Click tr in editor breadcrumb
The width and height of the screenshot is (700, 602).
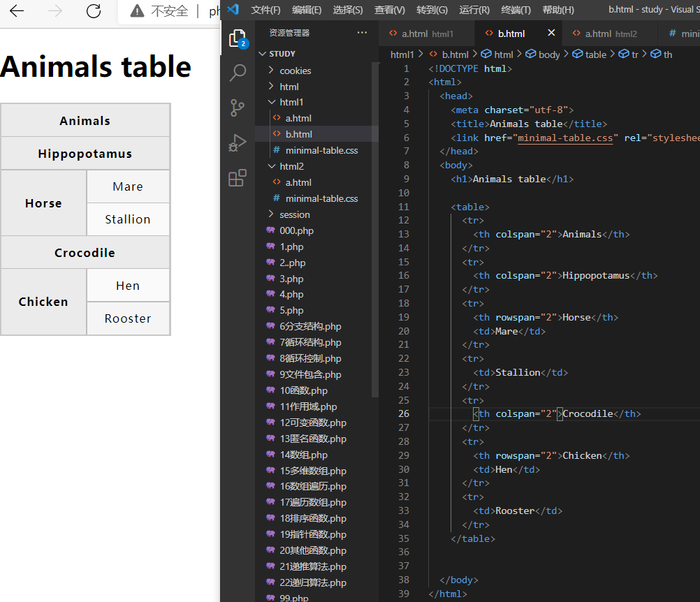point(635,54)
